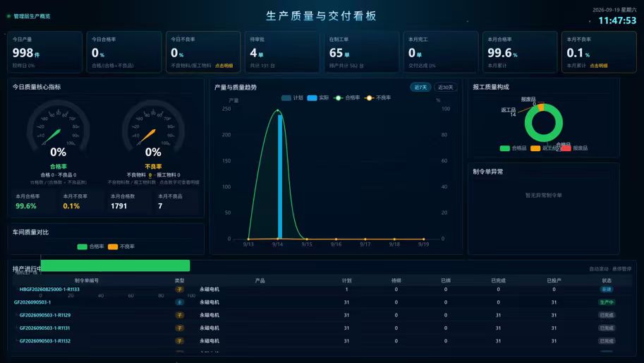644x363 pixels.
Task: Click the 今日产量 998 件 card
Action: (x=44, y=52)
